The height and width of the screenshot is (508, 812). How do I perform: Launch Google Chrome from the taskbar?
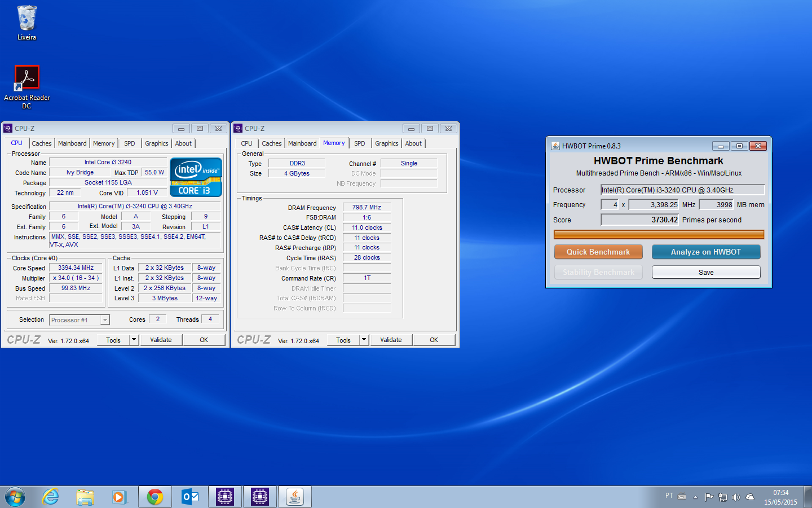click(155, 497)
